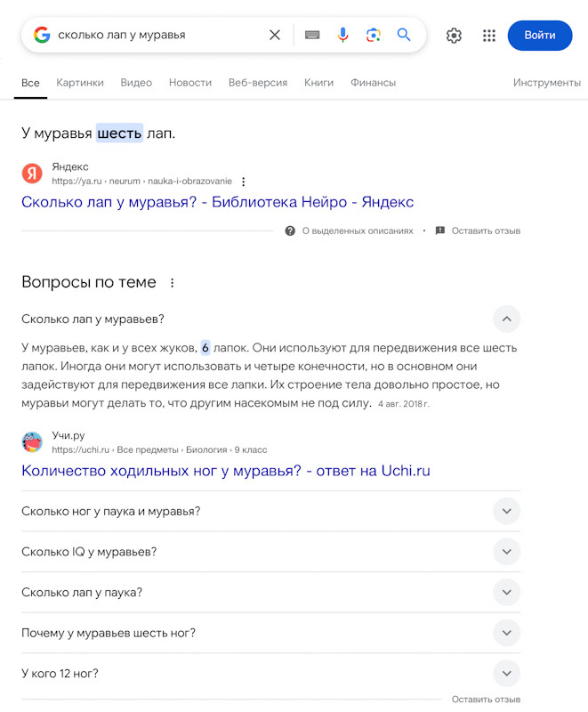
Task: Open three-dot menu beside Вопросы по теме
Action: (172, 283)
